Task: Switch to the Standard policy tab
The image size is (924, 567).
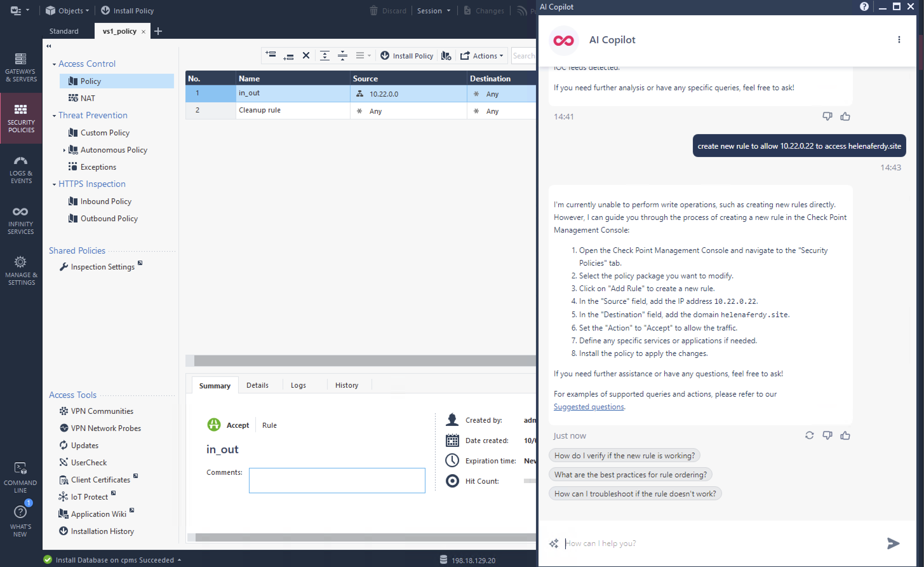Action: pos(64,31)
